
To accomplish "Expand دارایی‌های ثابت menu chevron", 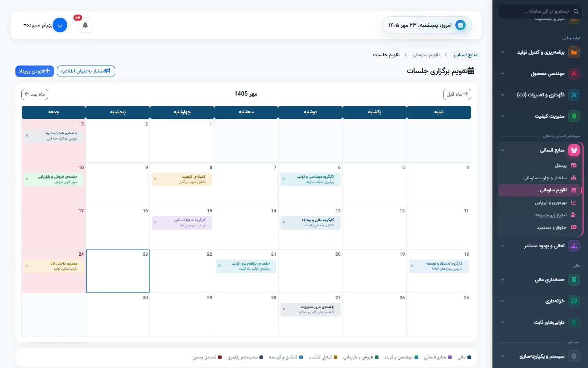I will 502,322.
